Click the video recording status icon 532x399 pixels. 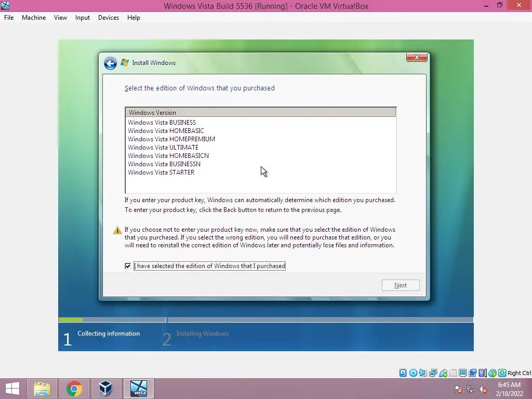473,373
